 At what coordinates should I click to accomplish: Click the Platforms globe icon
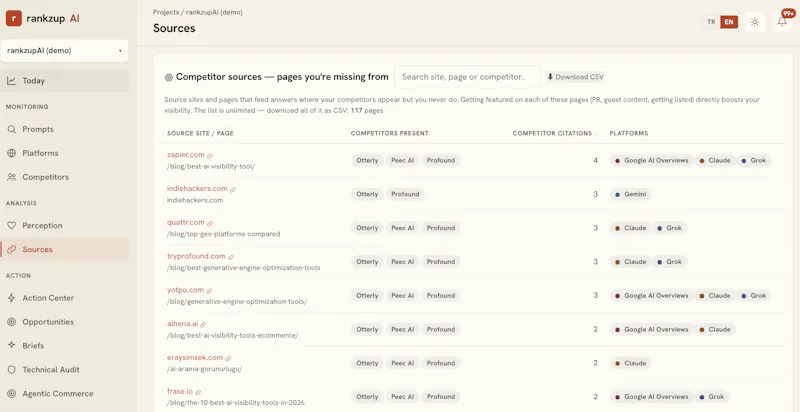(x=12, y=153)
